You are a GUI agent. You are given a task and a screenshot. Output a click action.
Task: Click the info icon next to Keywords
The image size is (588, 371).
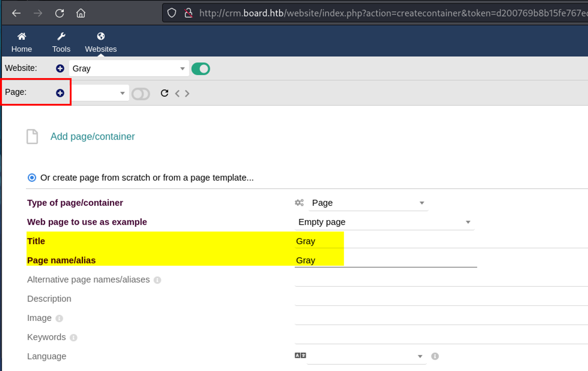coord(73,338)
